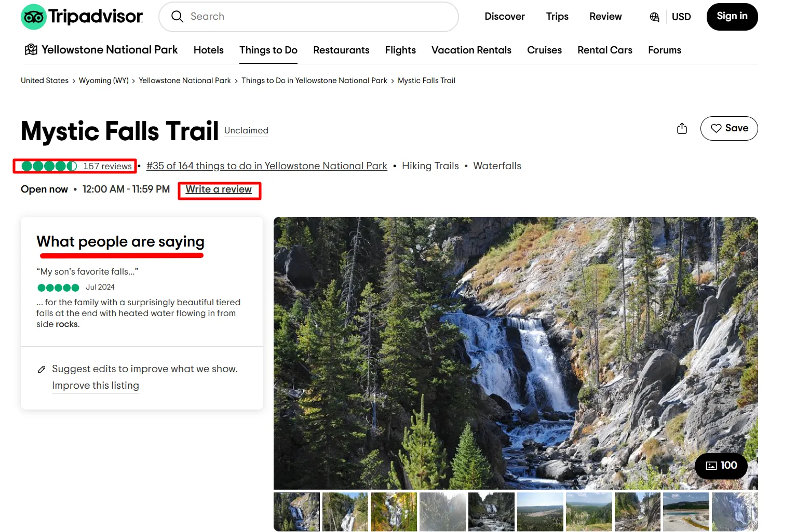Save Mystic Falls Trail with heart button
796x532 pixels.
pos(728,129)
